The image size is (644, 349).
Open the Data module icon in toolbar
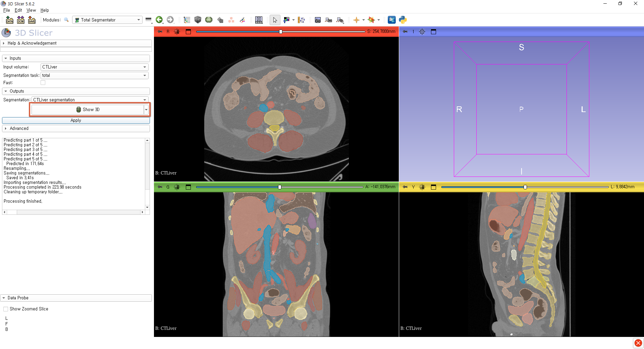(187, 20)
